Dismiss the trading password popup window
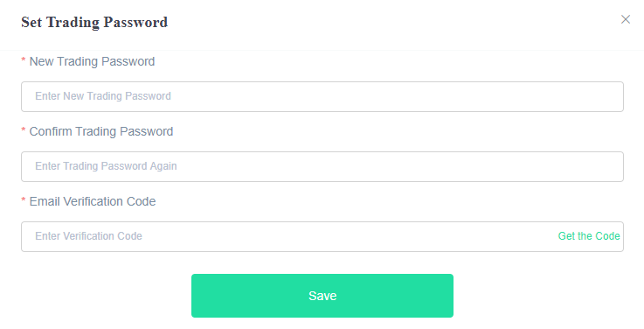Image resolution: width=644 pixels, height=329 pixels. [625, 19]
